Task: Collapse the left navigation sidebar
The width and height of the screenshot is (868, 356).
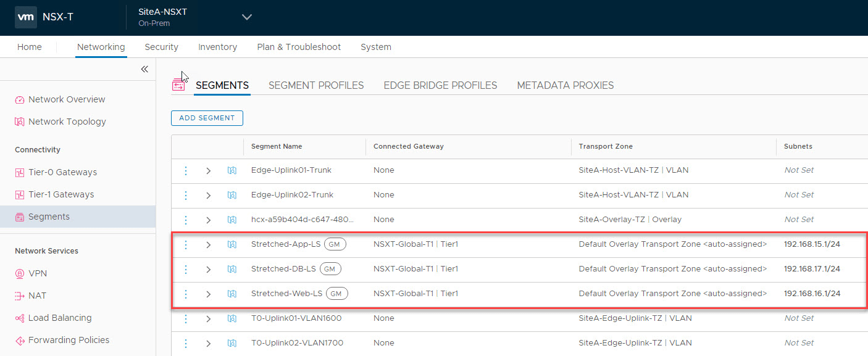Action: point(144,69)
